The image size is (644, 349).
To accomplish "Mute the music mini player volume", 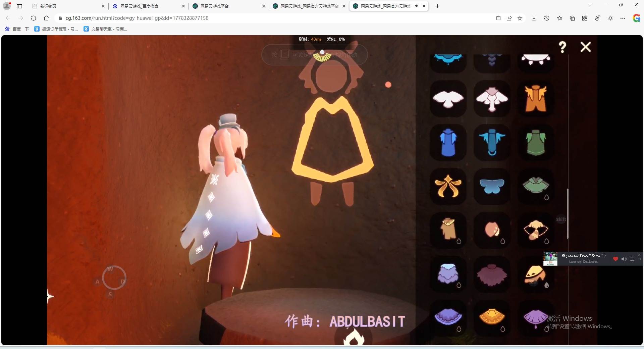I will [x=624, y=259].
